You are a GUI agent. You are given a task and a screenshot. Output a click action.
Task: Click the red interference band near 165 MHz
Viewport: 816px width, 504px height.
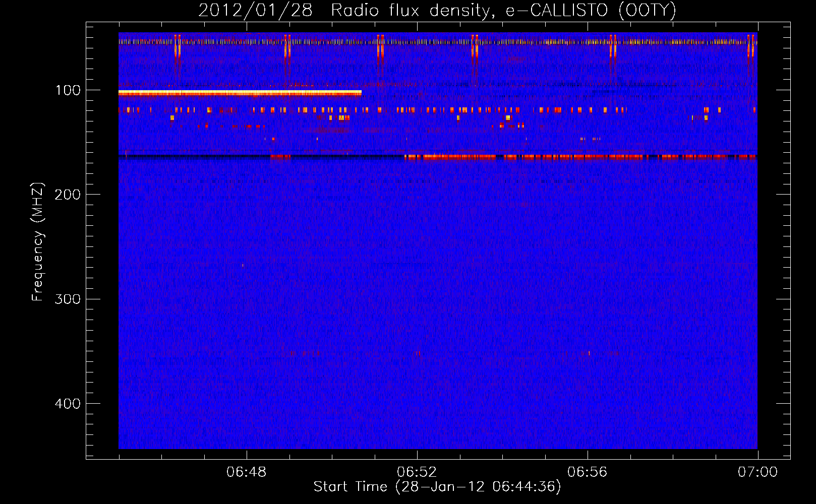(580, 157)
